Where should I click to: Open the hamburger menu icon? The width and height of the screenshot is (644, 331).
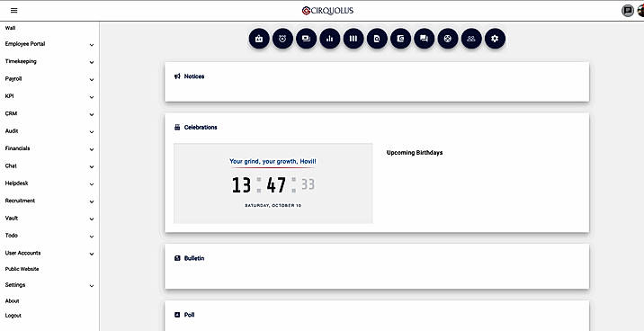(x=14, y=11)
